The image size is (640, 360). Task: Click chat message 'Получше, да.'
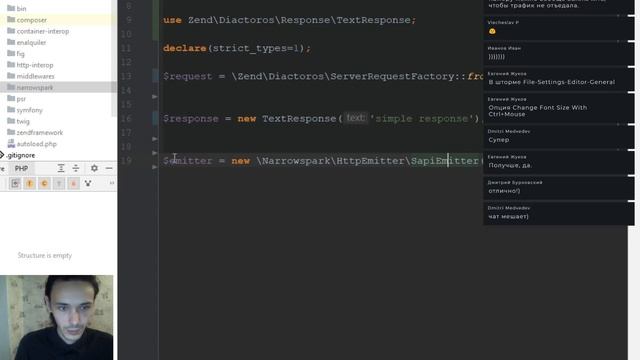tap(510, 165)
